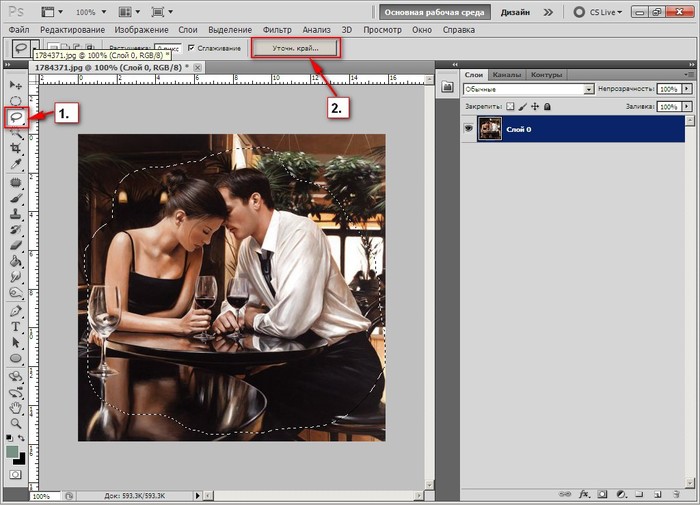Select the Healing Brush tool

(16, 182)
